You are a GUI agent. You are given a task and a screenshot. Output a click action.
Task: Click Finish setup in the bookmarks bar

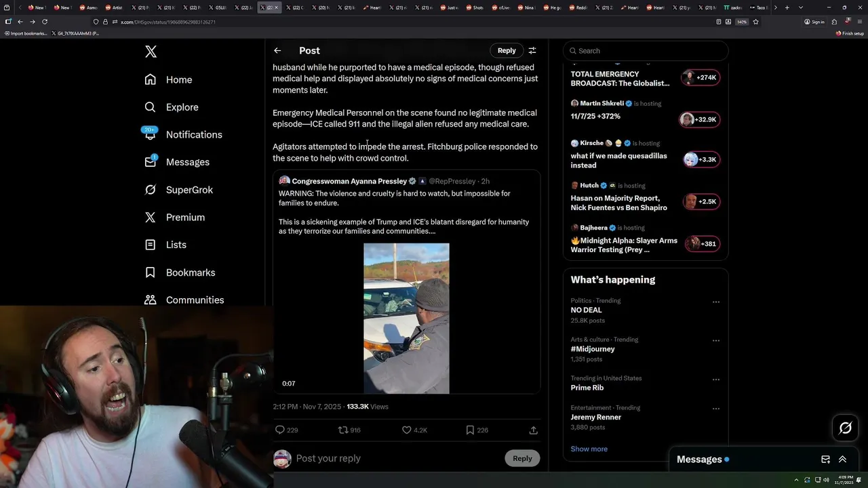850,33
